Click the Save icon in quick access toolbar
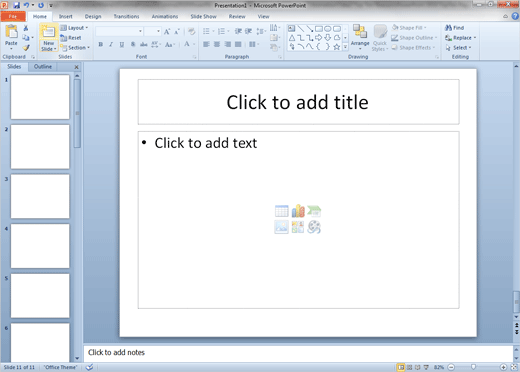The height and width of the screenshot is (372, 520). click(x=16, y=5)
